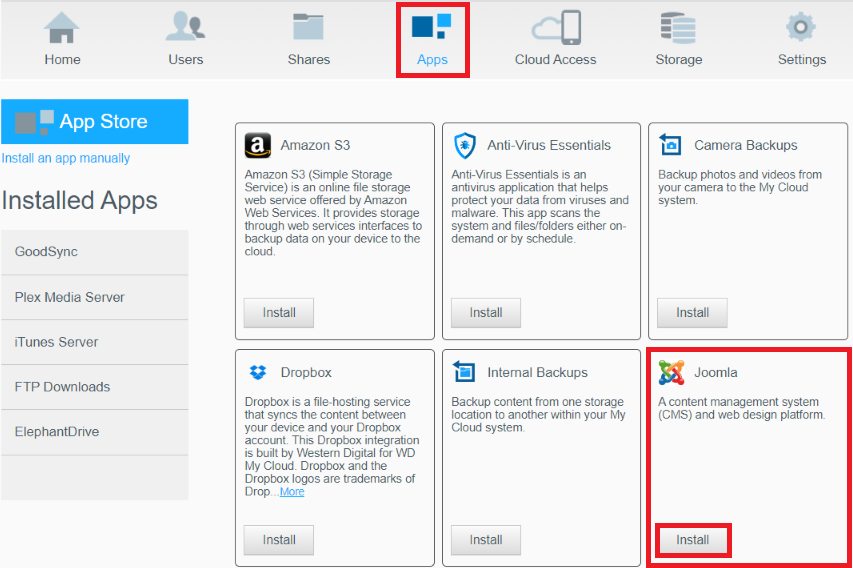Open the Settings gear icon
Image resolution: width=853 pixels, height=568 pixels.
tap(801, 28)
